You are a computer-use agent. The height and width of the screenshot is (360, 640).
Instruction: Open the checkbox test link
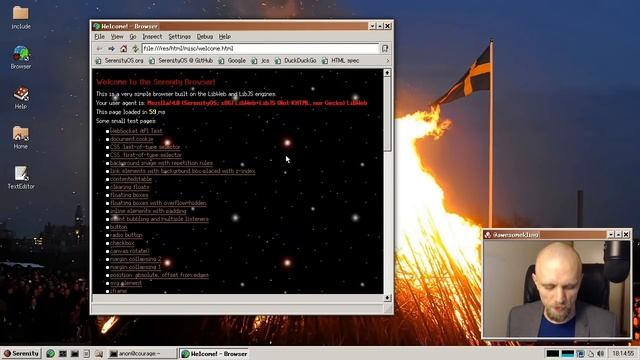pyautogui.click(x=122, y=243)
